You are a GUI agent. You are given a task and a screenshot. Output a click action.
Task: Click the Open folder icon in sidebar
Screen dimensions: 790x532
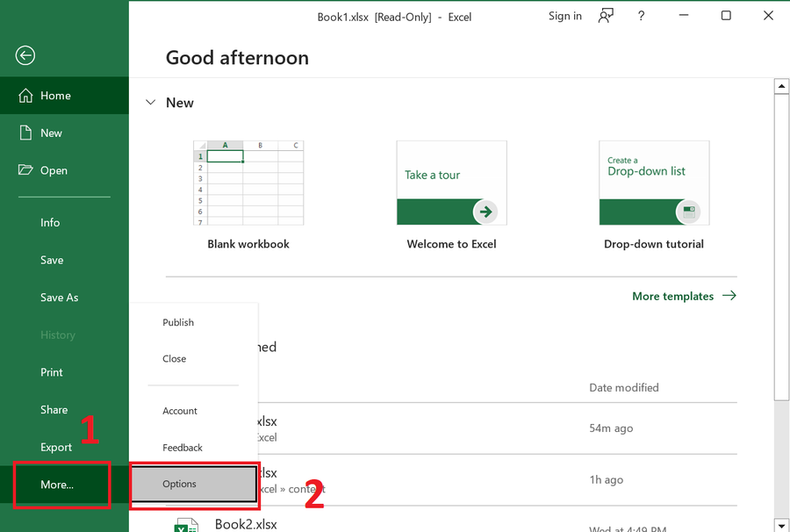(x=25, y=169)
